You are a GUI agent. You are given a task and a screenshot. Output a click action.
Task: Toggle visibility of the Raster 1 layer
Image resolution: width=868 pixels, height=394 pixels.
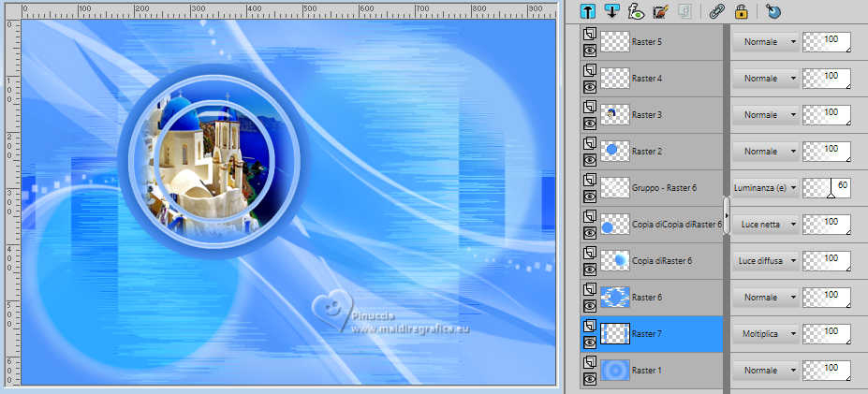pos(590,378)
